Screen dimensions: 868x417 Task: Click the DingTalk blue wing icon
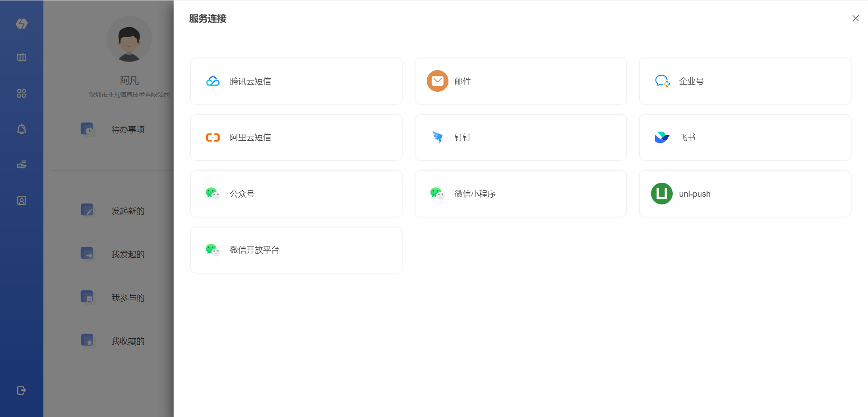click(x=437, y=137)
